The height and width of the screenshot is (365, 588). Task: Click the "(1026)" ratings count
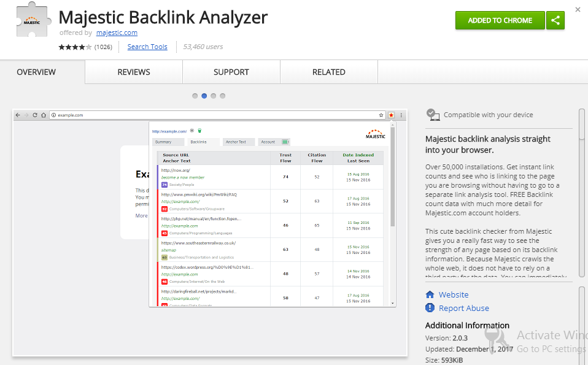click(x=103, y=47)
